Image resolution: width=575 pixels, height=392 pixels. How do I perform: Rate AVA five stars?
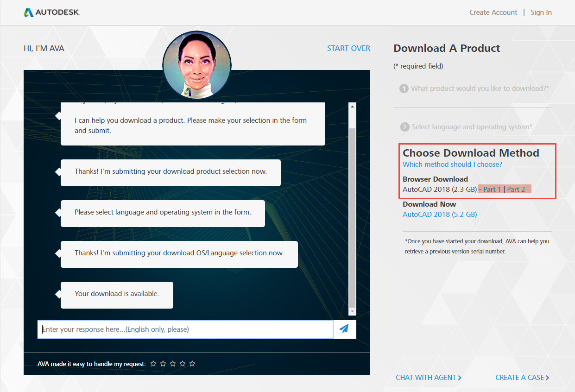click(192, 364)
